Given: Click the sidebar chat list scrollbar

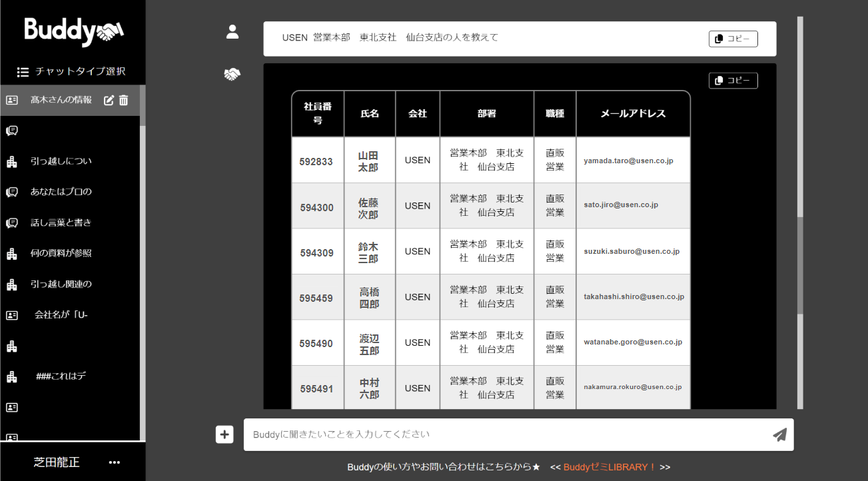Looking at the screenshot, I should pos(143,105).
